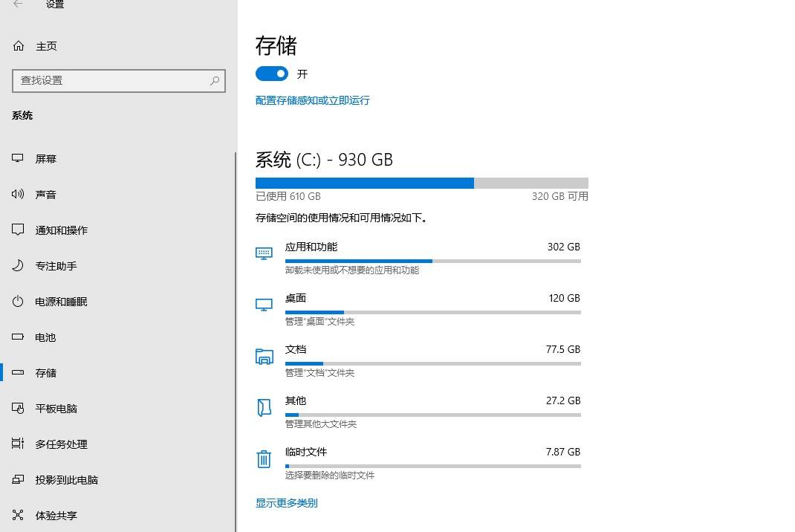Click the 查找设置 search box

tap(111, 80)
